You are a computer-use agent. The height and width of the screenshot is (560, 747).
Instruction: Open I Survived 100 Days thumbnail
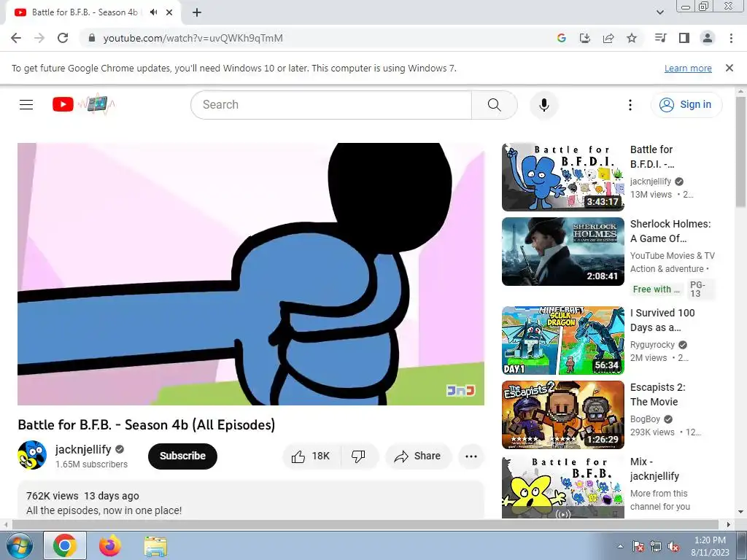[x=563, y=341]
